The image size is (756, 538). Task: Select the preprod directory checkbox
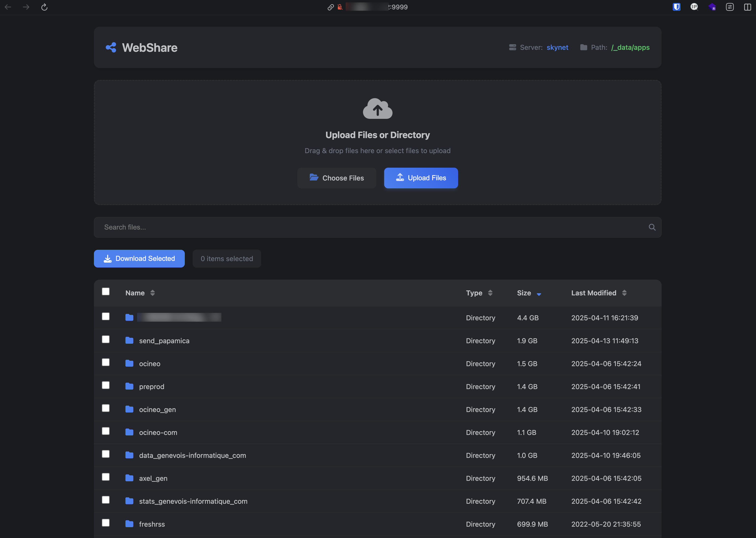tap(105, 385)
